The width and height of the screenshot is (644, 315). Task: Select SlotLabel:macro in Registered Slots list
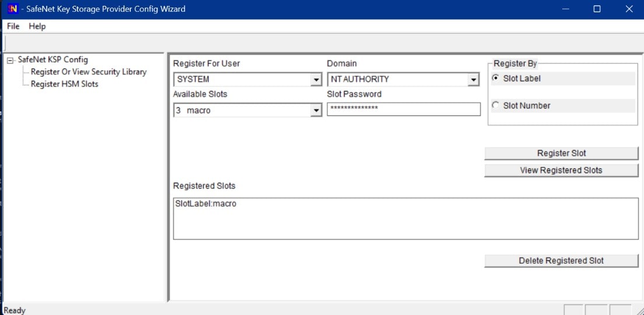point(206,204)
